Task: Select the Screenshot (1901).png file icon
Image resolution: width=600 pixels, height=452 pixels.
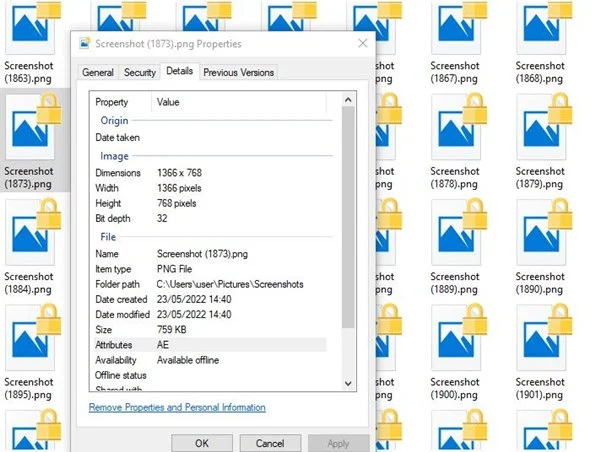Action: pos(542,337)
